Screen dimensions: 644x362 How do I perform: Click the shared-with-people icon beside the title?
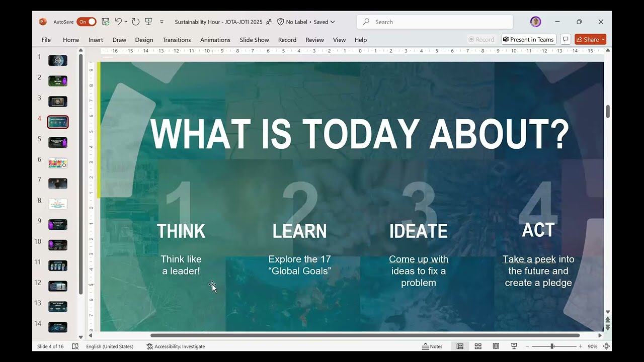coord(269,22)
